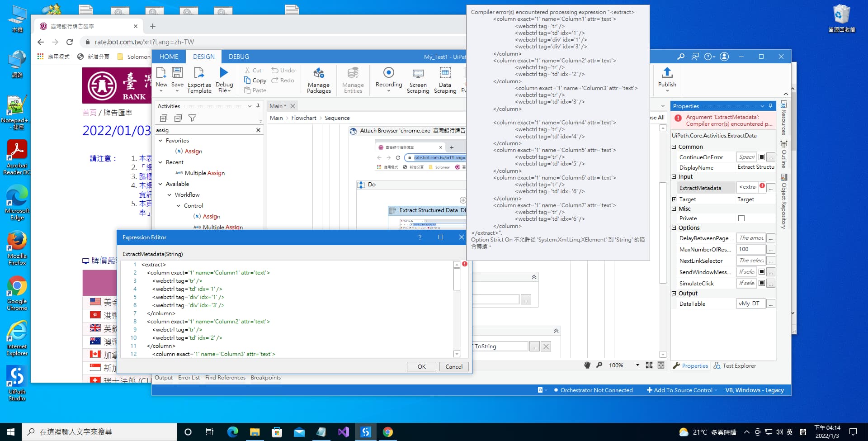
Task: Toggle the SimulateClick checkbox
Action: pos(762,283)
